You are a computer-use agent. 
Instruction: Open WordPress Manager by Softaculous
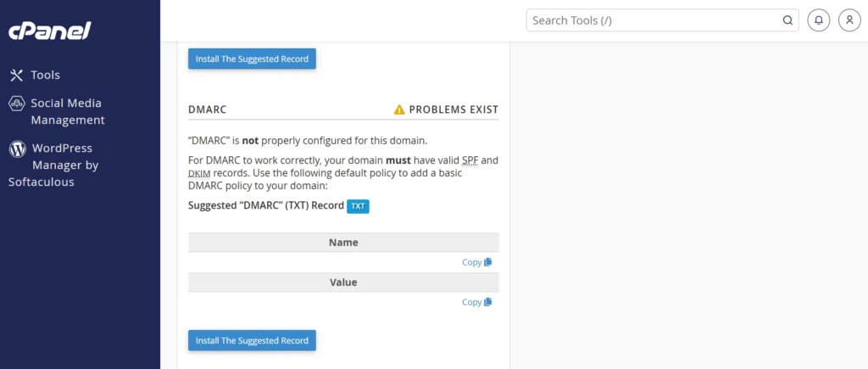(53, 165)
